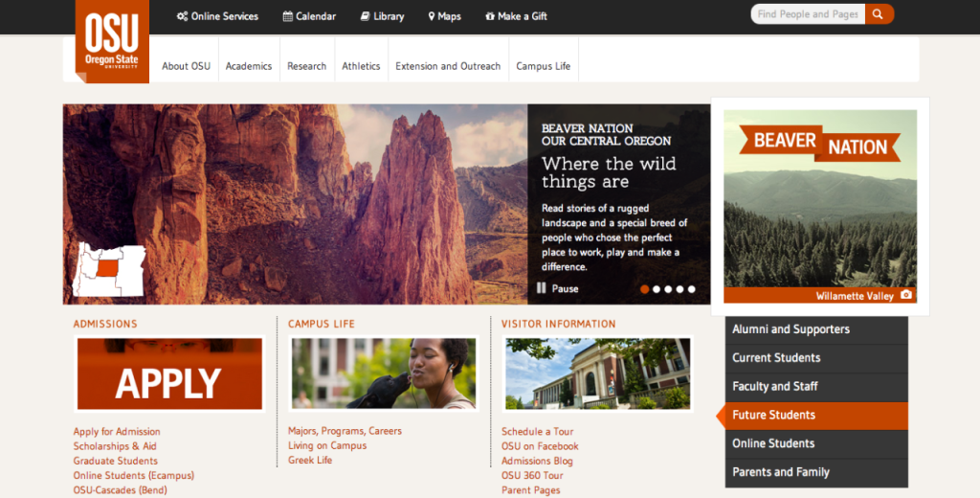Open the Parent Pages link
Screen dimensions: 980x498
(x=530, y=490)
